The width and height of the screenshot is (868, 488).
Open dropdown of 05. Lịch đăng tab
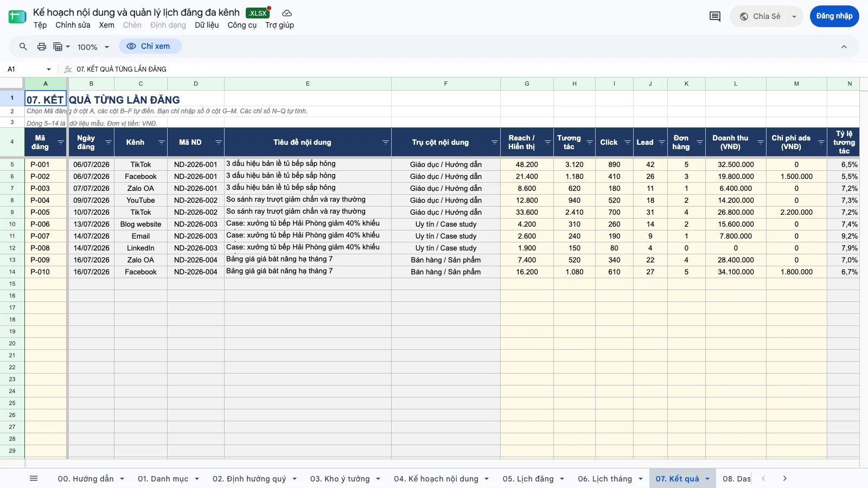pyautogui.click(x=562, y=479)
